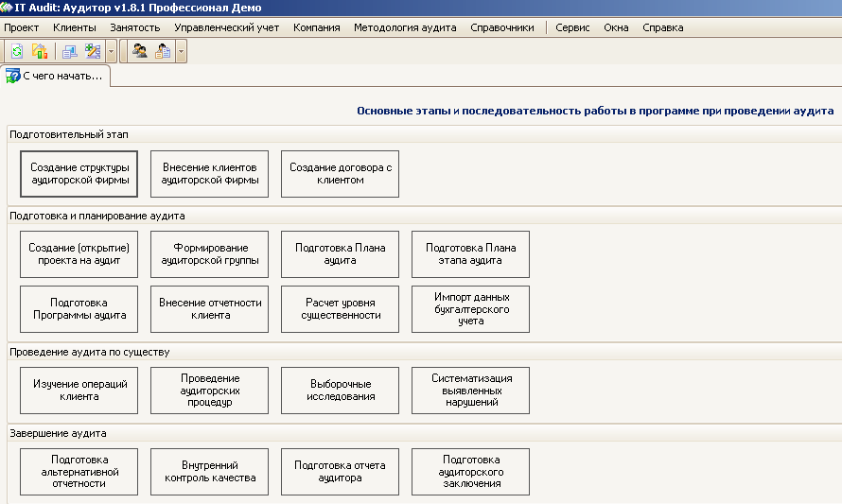The width and height of the screenshot is (842, 504).
Task: Click 'Импорт данных бухгалтерского учета' button
Action: [470, 309]
